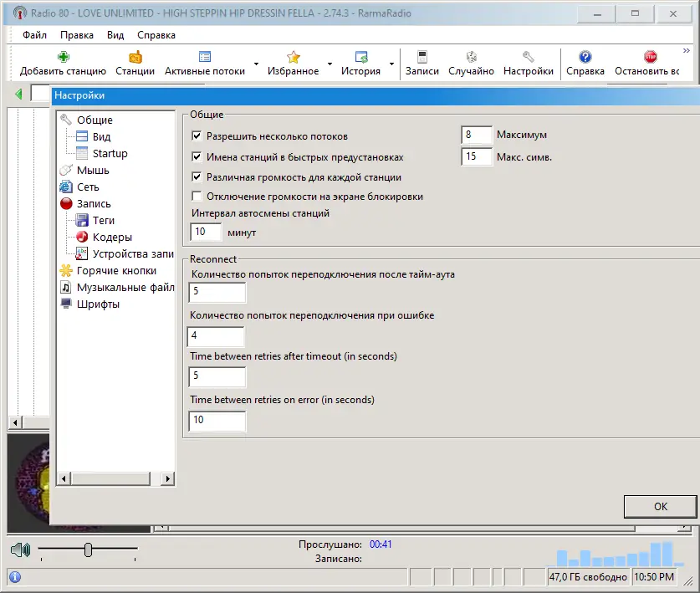The height and width of the screenshot is (593, 700).
Task: Select Шрифты settings category
Action: click(x=98, y=304)
